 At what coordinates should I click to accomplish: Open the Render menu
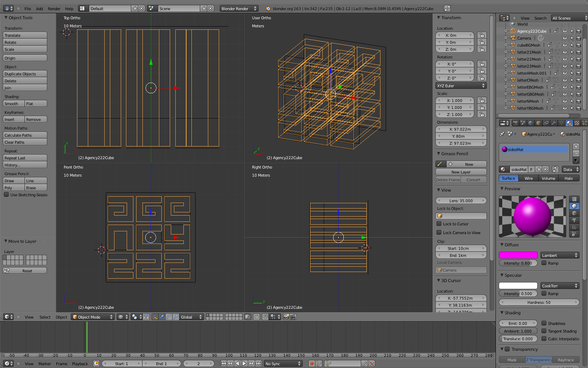54,9
